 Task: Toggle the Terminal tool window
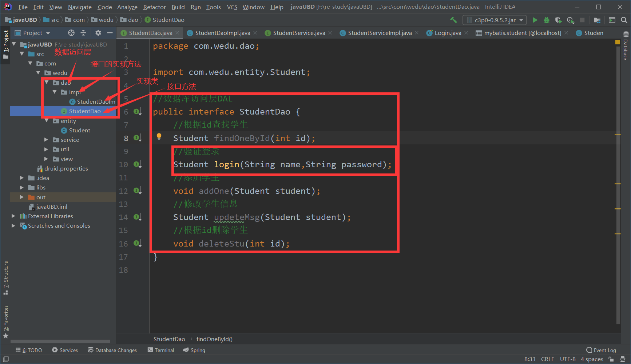pos(161,350)
